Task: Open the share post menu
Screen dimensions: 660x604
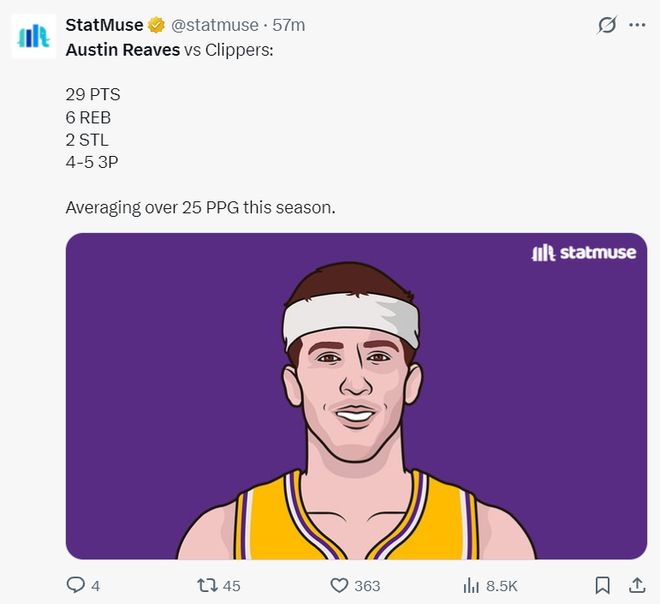Action: click(x=636, y=585)
